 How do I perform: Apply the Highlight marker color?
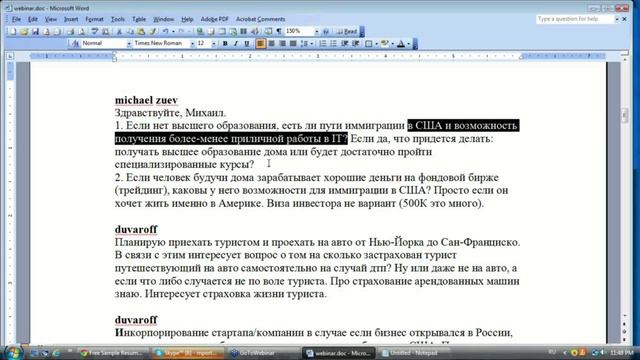click(384, 43)
